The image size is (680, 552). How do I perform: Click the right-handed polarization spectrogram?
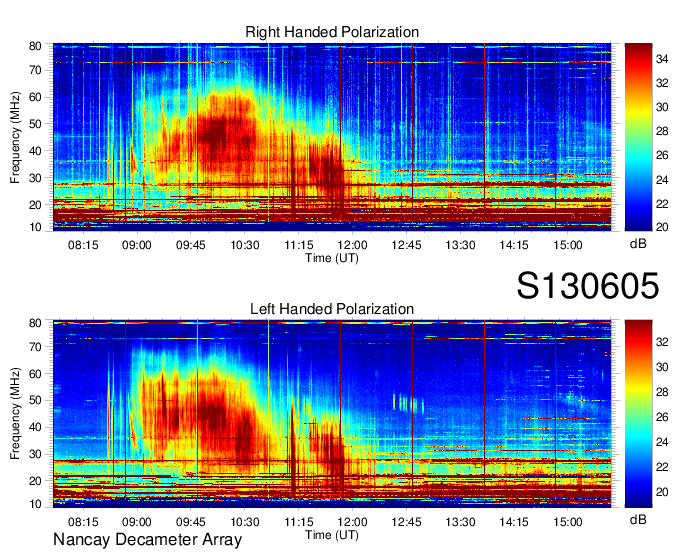(332, 137)
